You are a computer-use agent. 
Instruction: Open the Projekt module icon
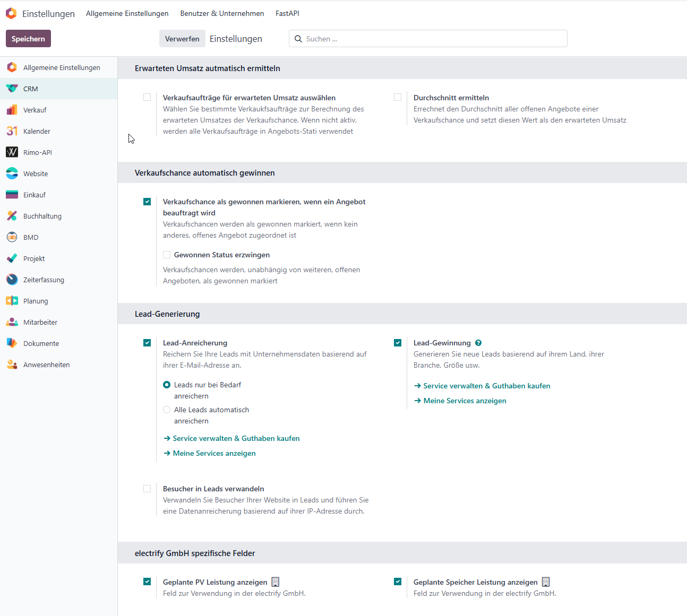[x=12, y=258]
